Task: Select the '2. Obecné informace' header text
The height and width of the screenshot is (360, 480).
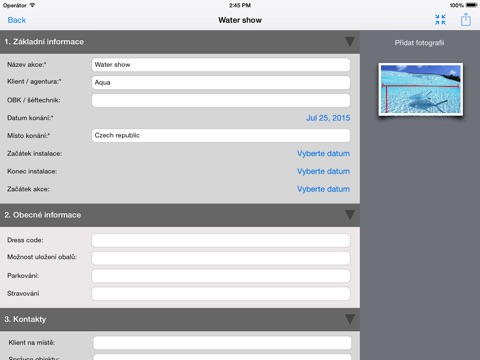Action: click(43, 215)
